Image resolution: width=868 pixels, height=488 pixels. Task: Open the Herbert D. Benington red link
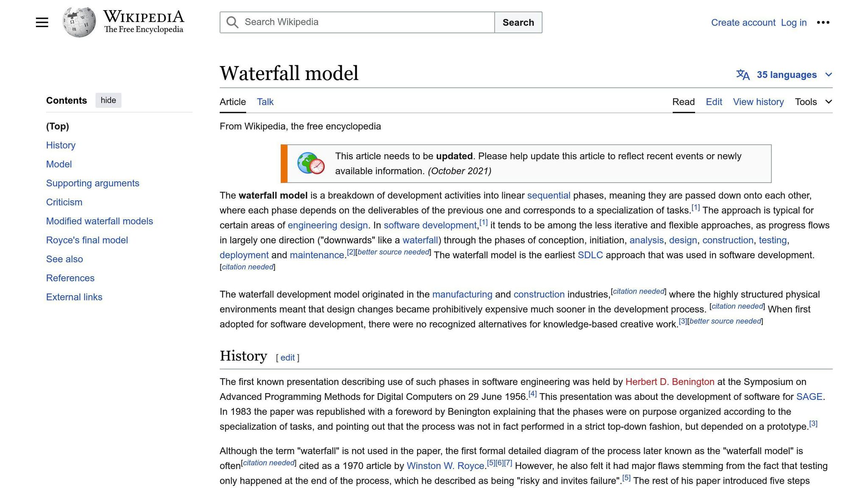[x=670, y=382]
